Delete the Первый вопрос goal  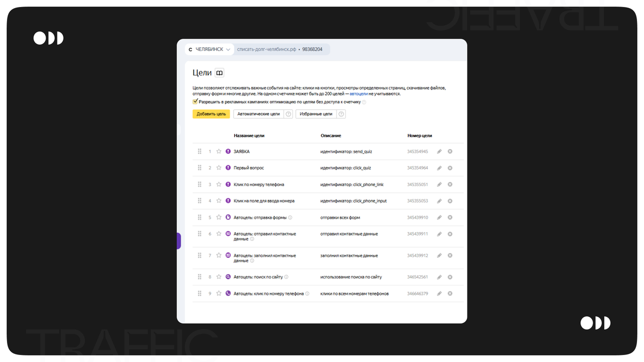[450, 168]
